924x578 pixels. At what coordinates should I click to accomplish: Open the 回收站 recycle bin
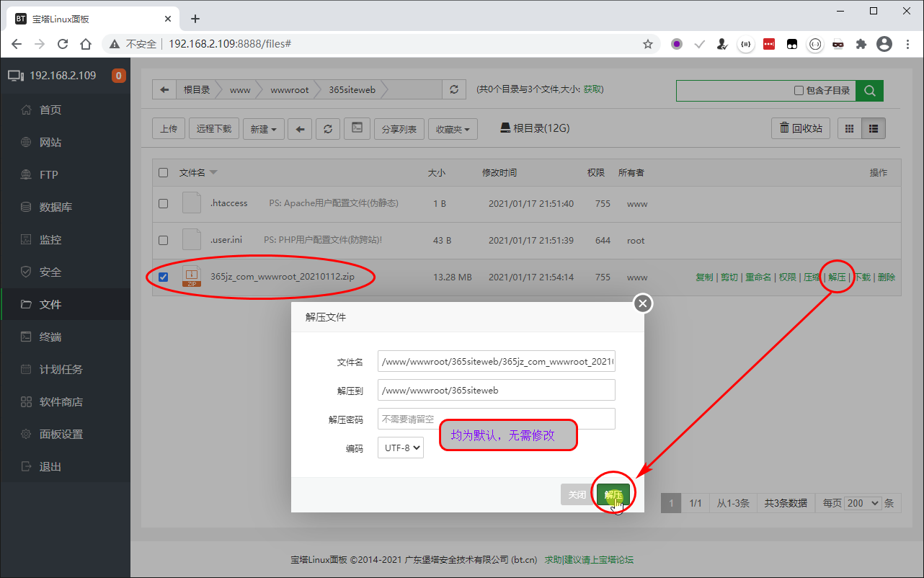click(x=801, y=129)
